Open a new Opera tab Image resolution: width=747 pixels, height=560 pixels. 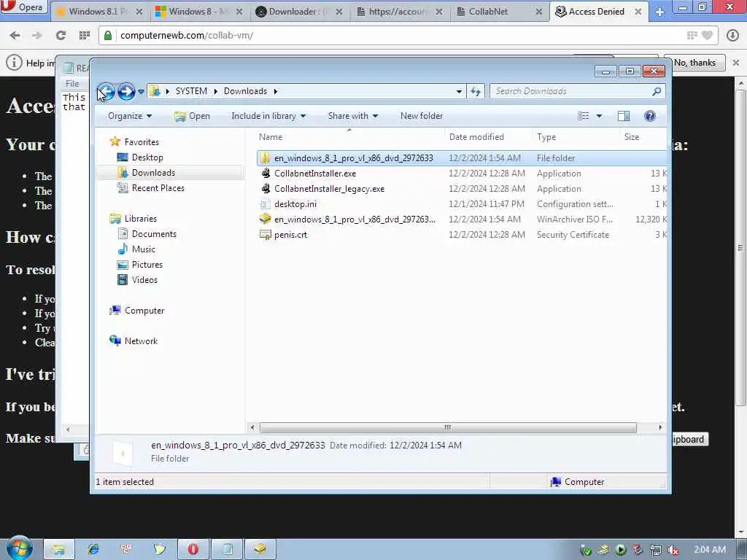[x=659, y=12]
